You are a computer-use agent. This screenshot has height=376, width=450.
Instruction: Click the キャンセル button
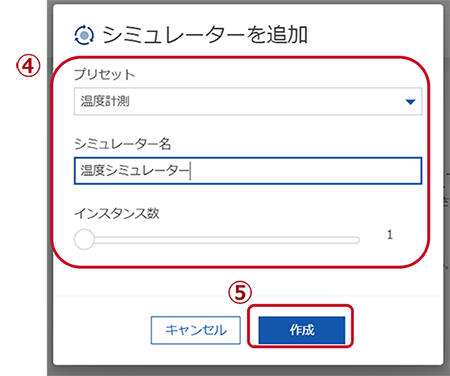click(196, 330)
